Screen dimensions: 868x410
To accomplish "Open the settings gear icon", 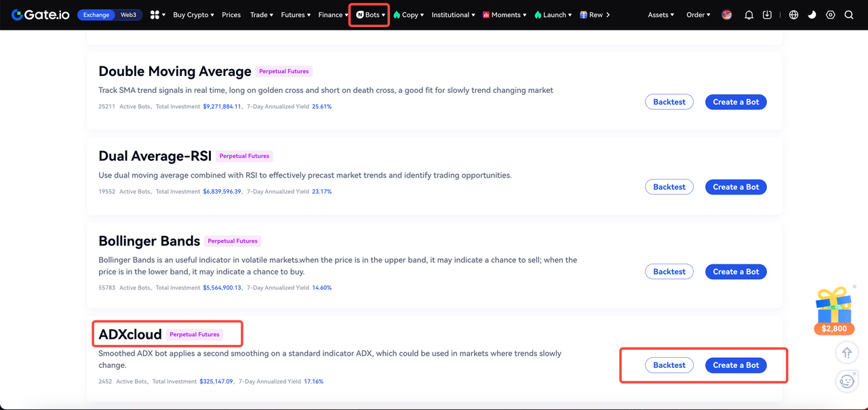I will click(x=831, y=15).
